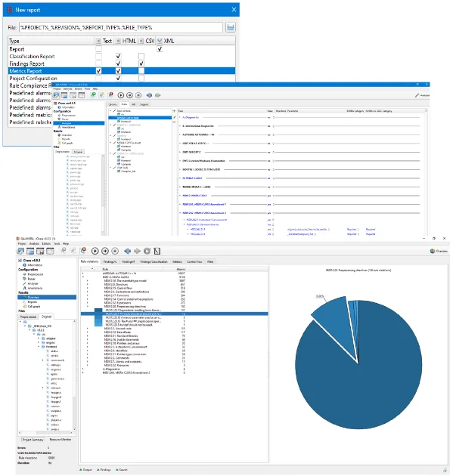456x476 pixels.
Task: Click the blue back arrow in bottom window
Action: (x=128, y=251)
